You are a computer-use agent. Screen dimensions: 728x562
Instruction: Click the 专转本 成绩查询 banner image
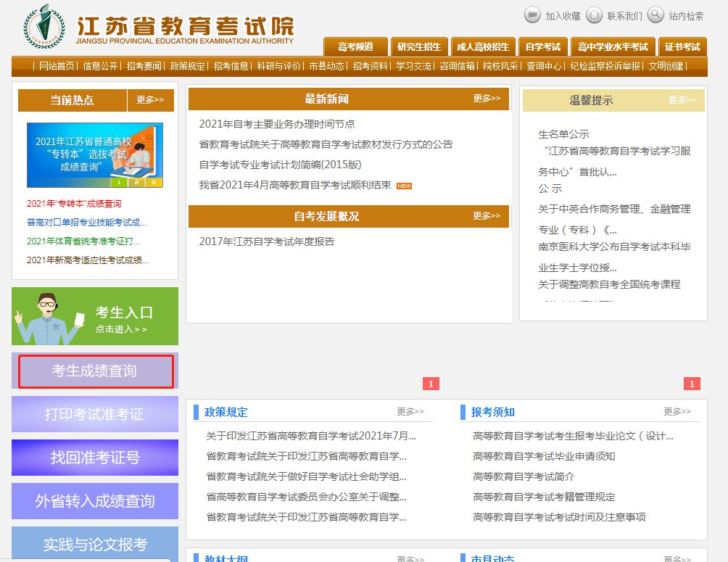(x=95, y=155)
